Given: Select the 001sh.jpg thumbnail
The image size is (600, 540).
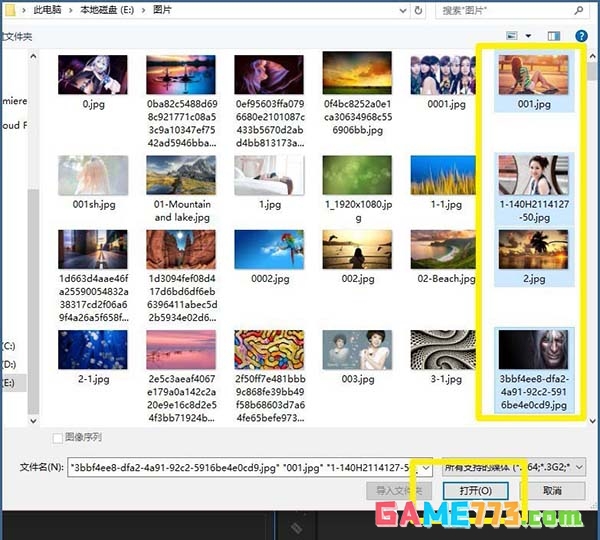Looking at the screenshot, I should click(93, 175).
